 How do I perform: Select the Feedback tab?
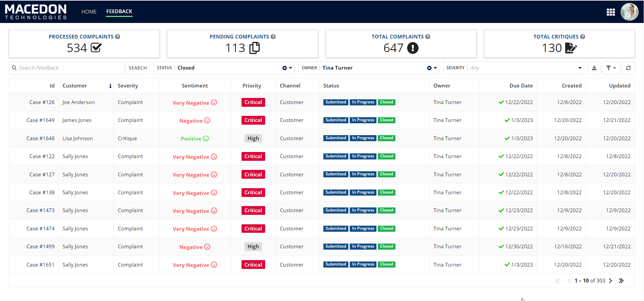click(x=119, y=11)
